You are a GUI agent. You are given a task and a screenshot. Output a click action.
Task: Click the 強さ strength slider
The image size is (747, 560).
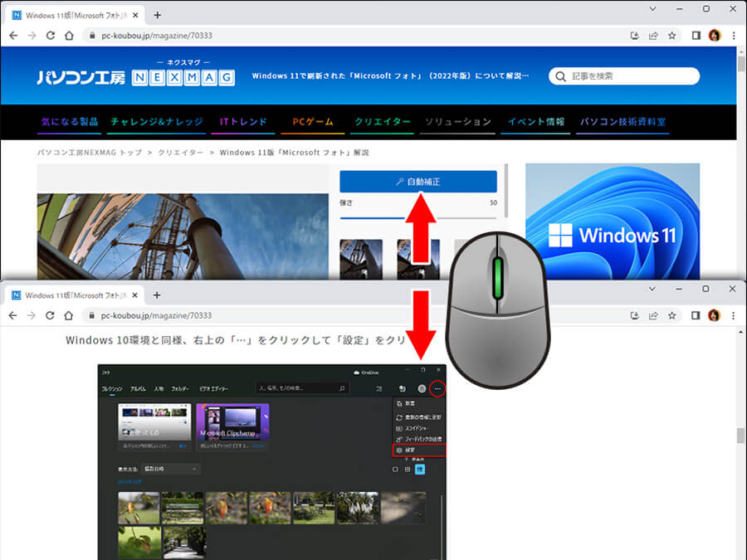click(418, 217)
